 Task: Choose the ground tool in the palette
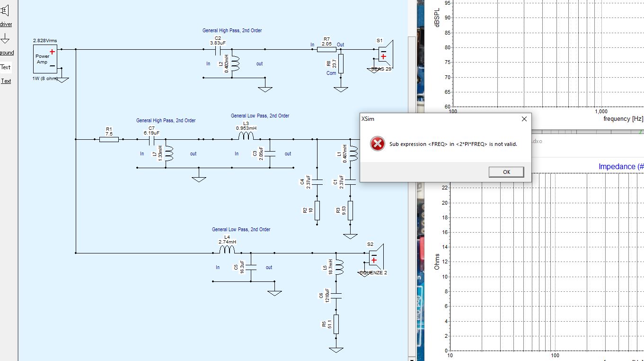[x=6, y=45]
